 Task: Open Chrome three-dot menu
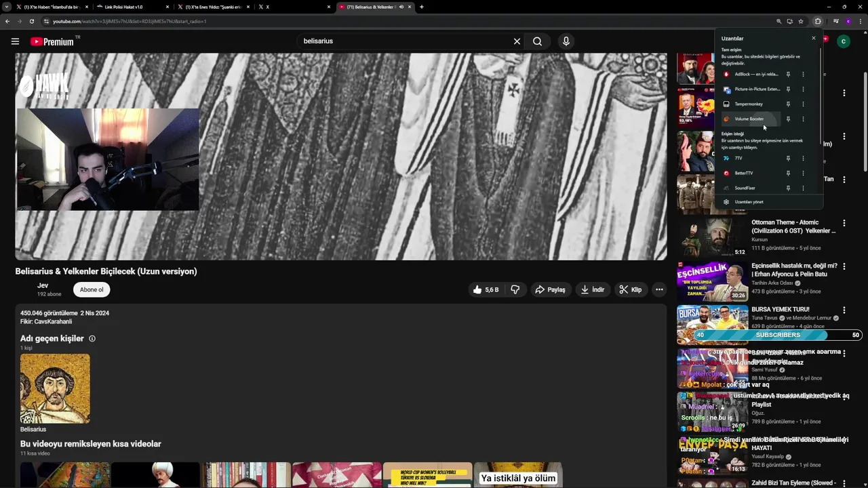[x=860, y=21]
